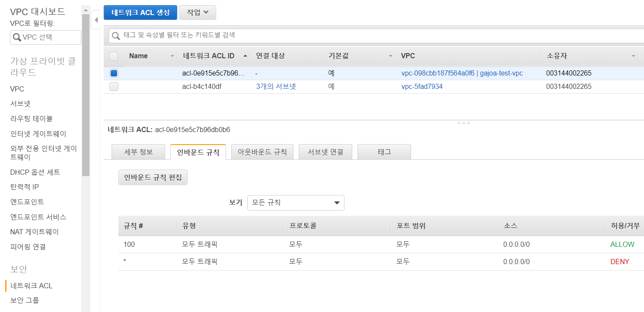Viewport: 644px width, 312px height.
Task: Click the 연결 대상 column header
Action: [x=271, y=56]
